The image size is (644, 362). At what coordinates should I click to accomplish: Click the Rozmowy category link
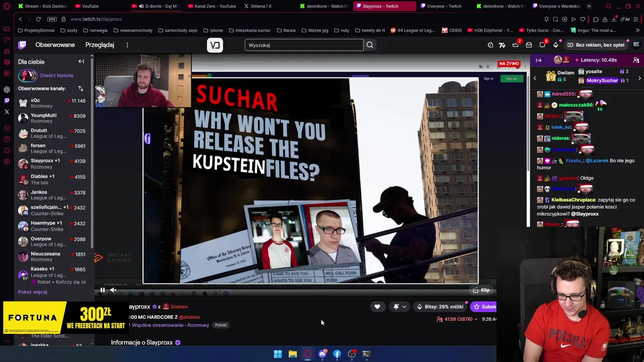click(198, 325)
